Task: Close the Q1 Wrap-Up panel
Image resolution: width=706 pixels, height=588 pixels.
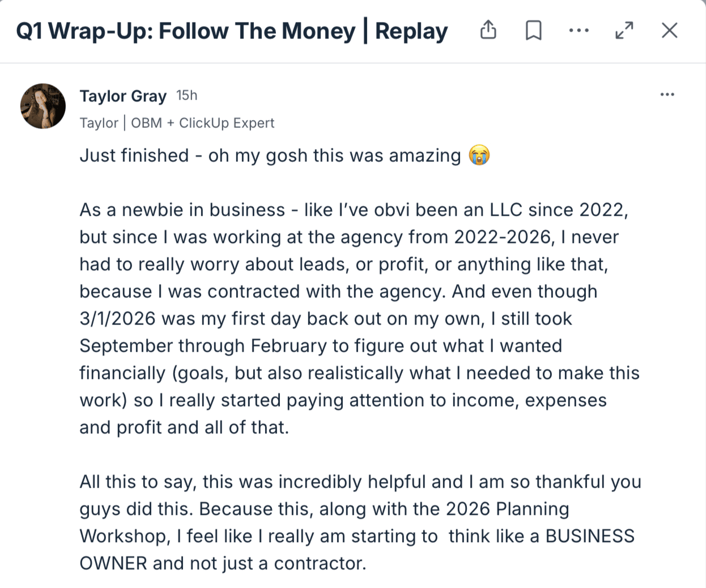Action: 669,30
